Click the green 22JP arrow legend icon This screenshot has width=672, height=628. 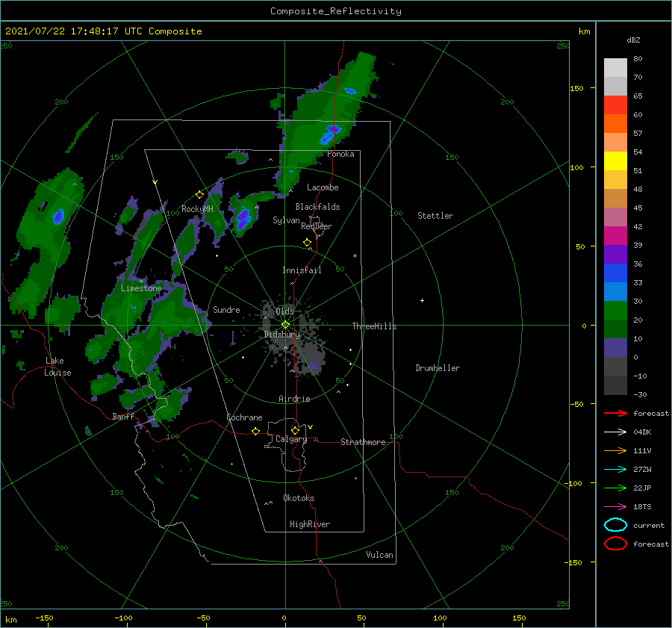coord(615,488)
